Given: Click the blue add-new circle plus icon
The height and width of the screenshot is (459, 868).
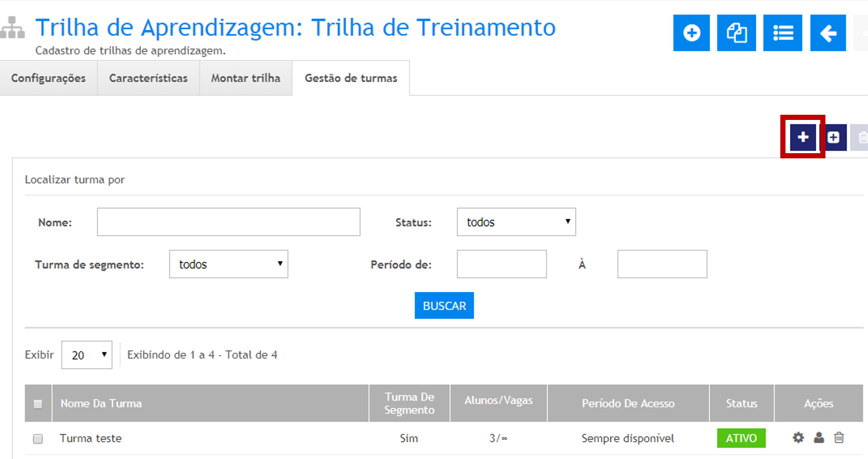Looking at the screenshot, I should (x=691, y=33).
